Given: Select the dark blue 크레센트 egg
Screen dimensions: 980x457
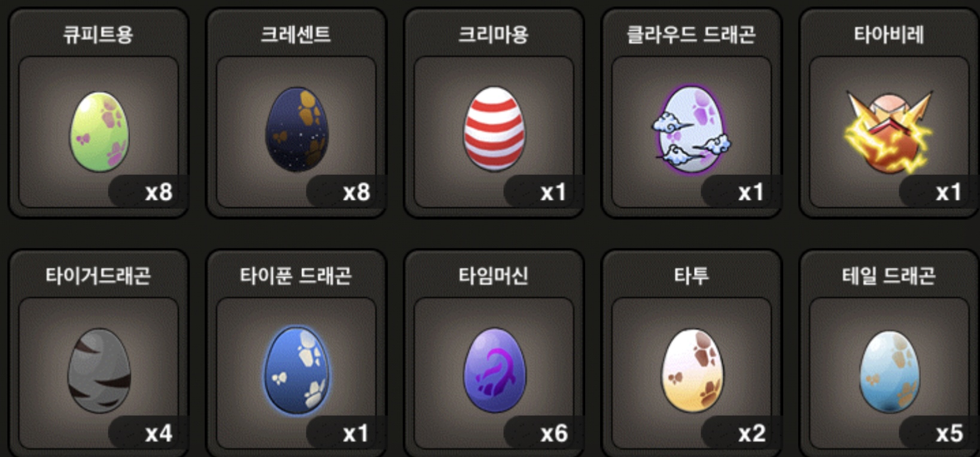Looking at the screenshot, I should point(297,129).
